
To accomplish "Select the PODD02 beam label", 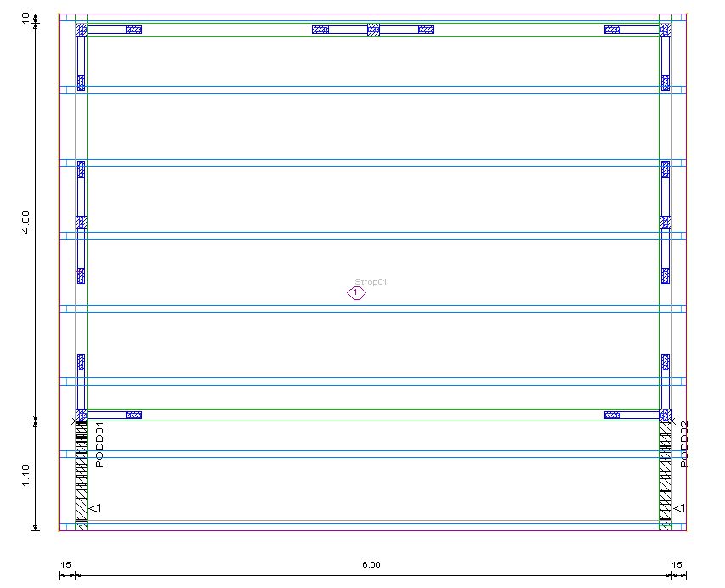I will [x=684, y=444].
